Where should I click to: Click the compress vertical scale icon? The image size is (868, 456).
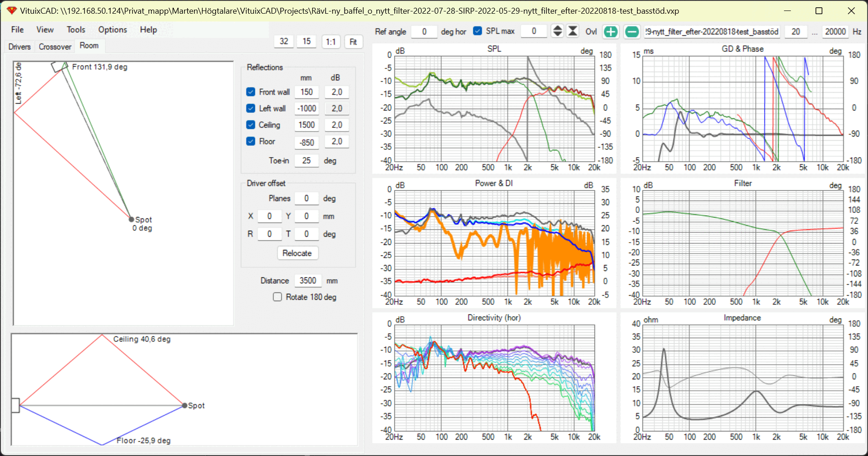coord(572,31)
